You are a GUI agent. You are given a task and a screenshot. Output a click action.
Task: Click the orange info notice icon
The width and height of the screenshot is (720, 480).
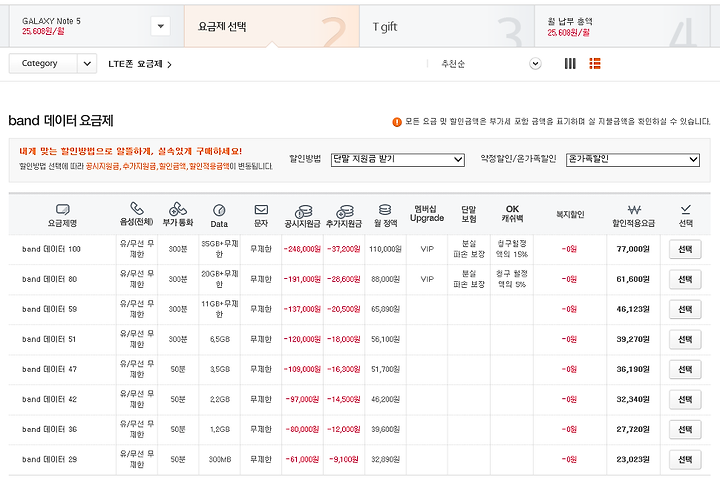[397, 122]
